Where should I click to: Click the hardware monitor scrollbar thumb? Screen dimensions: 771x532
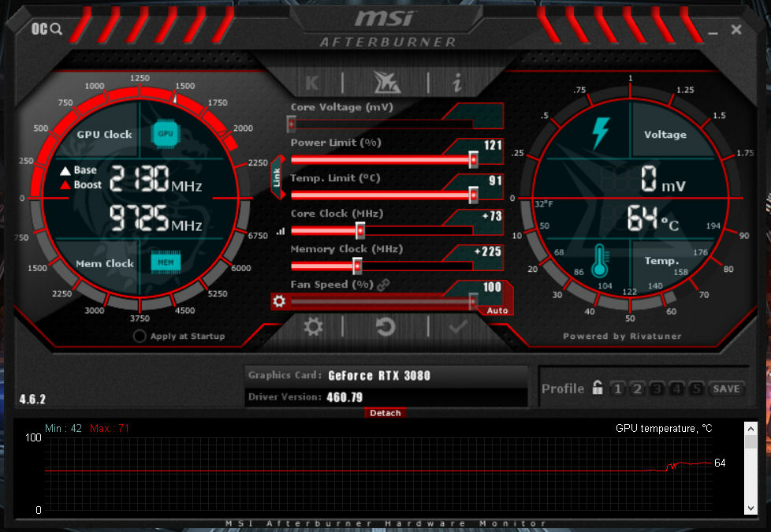[x=751, y=441]
